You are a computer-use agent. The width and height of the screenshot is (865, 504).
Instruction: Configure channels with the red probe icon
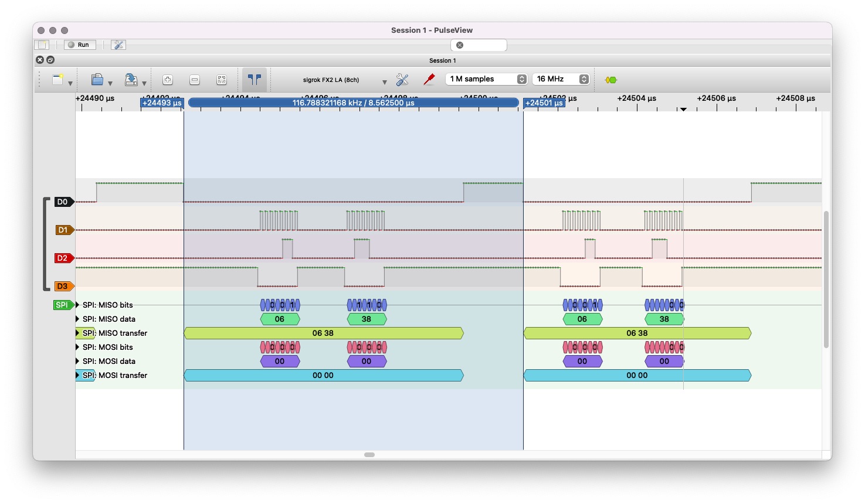[x=429, y=80]
